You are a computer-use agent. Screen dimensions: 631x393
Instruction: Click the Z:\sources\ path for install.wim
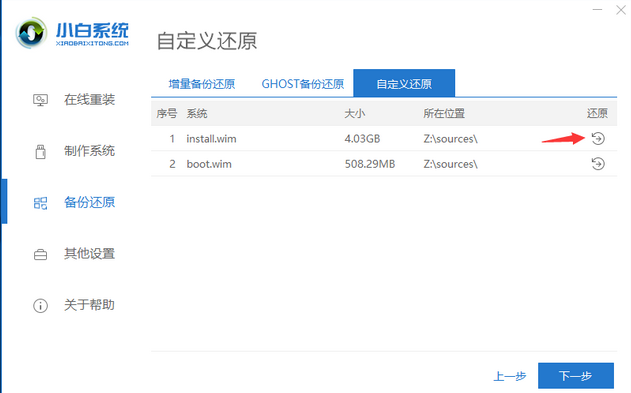(x=450, y=139)
